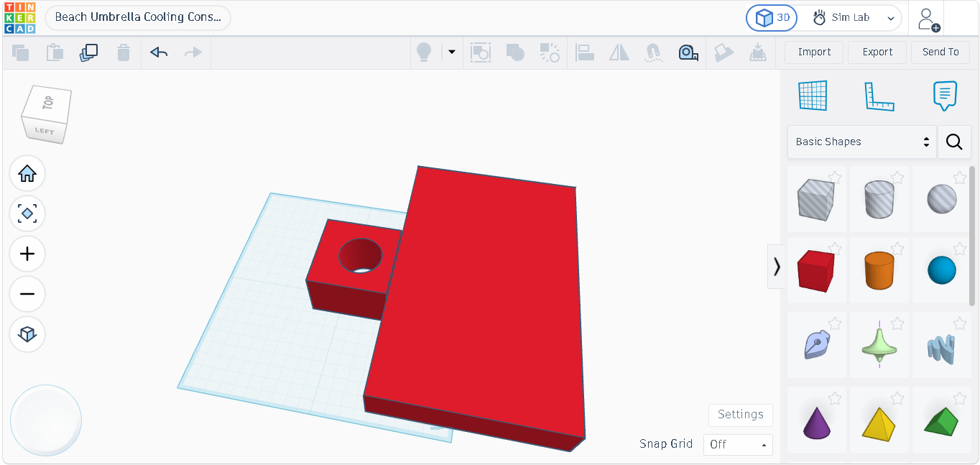Open the Settings button
Viewport: 980px width, 465px height.
(741, 415)
